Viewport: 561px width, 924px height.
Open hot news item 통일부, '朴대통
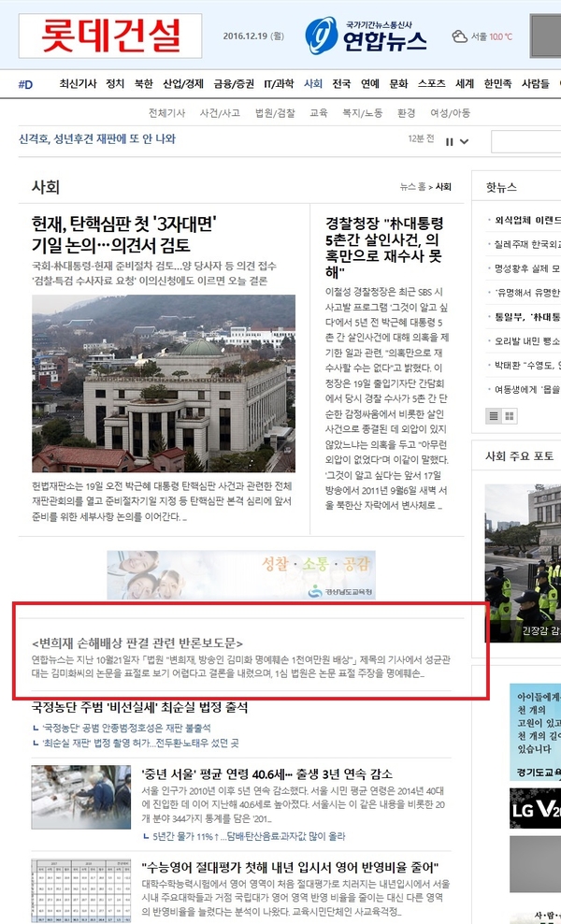point(528,317)
